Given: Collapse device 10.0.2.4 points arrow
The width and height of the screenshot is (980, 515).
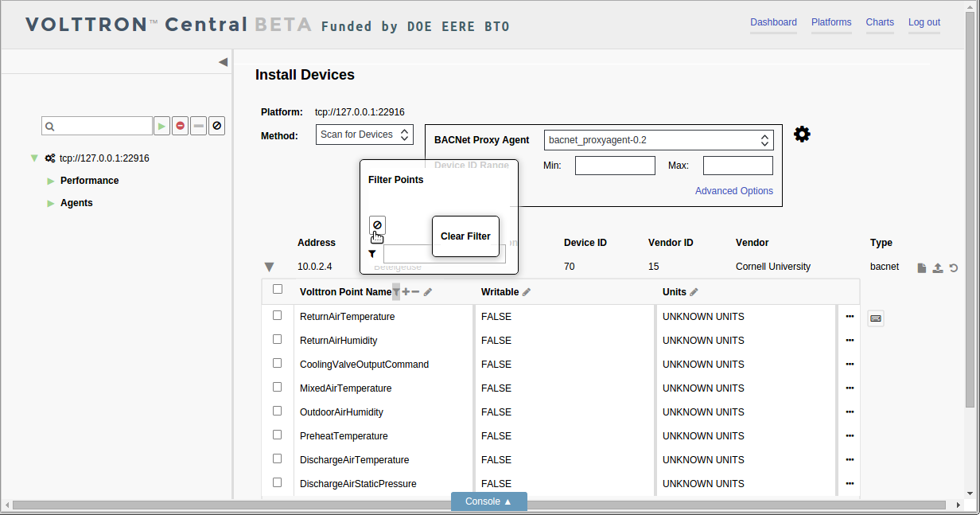Looking at the screenshot, I should click(269, 267).
